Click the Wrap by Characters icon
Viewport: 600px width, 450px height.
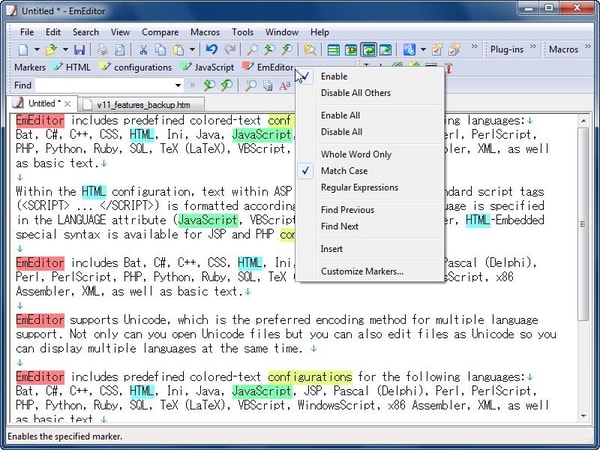(x=351, y=50)
